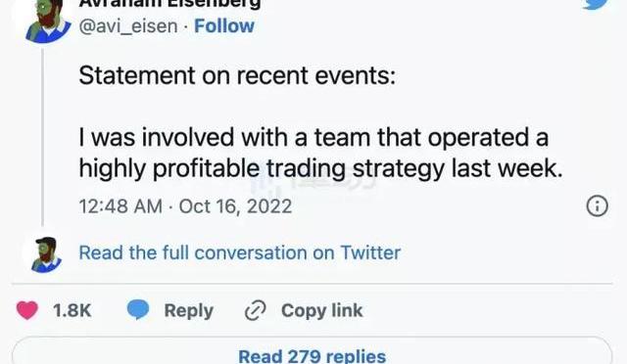The width and height of the screenshot is (627, 364).
Task: Click the 'I was involved with a team' line
Action: [313, 137]
